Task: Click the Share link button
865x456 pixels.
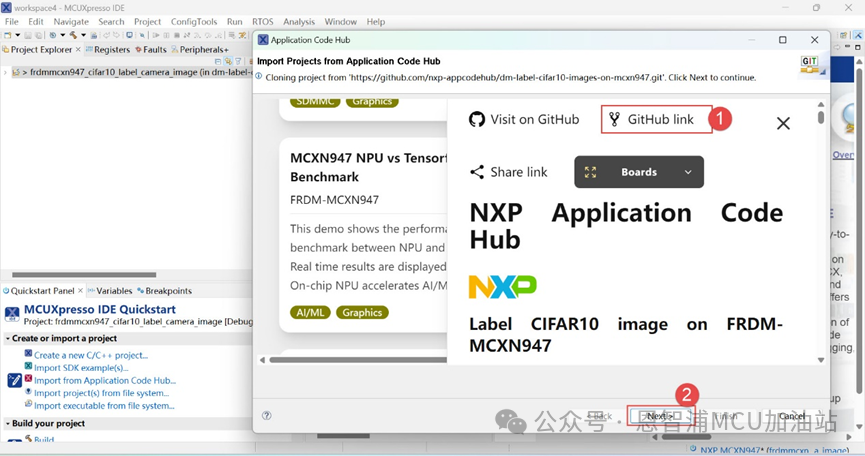Action: [x=509, y=172]
